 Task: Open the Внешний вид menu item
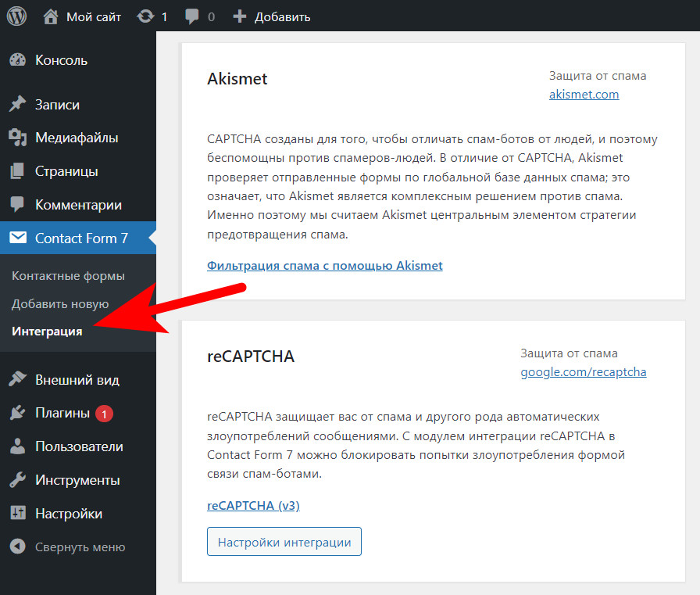[x=77, y=380]
